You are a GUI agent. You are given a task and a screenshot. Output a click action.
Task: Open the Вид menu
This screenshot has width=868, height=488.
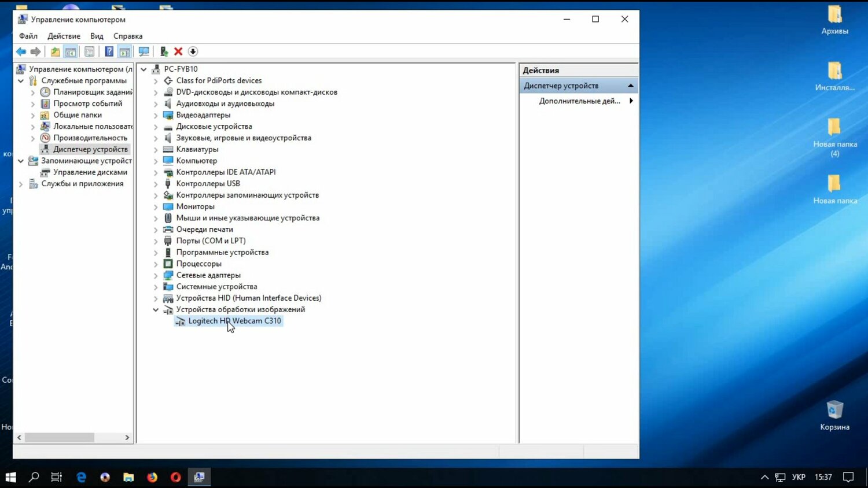click(97, 36)
